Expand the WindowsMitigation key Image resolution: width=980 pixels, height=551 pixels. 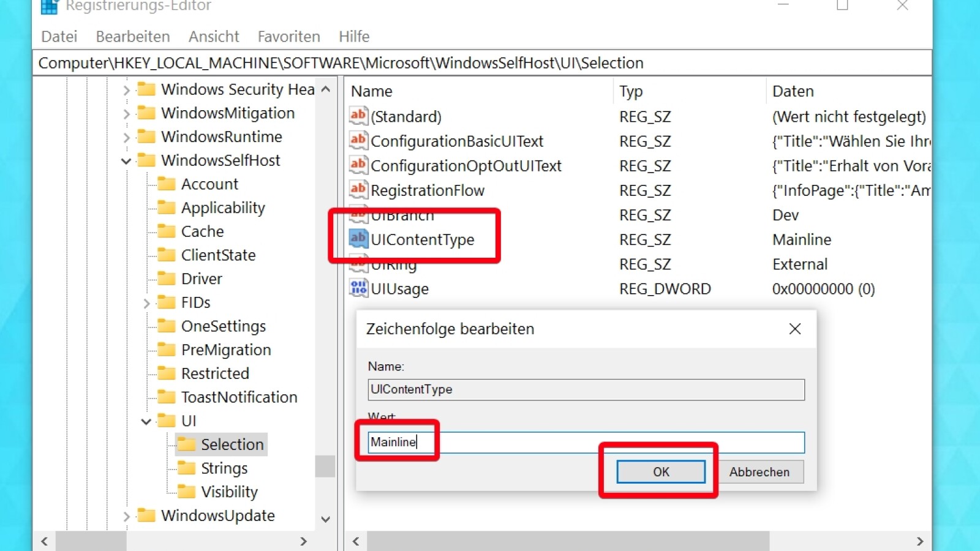[126, 114]
